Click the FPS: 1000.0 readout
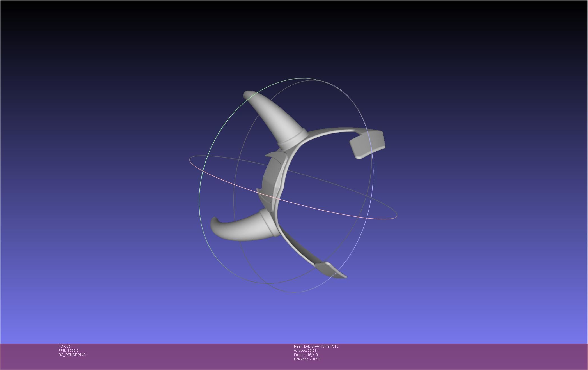The height and width of the screenshot is (370, 588). (68, 351)
